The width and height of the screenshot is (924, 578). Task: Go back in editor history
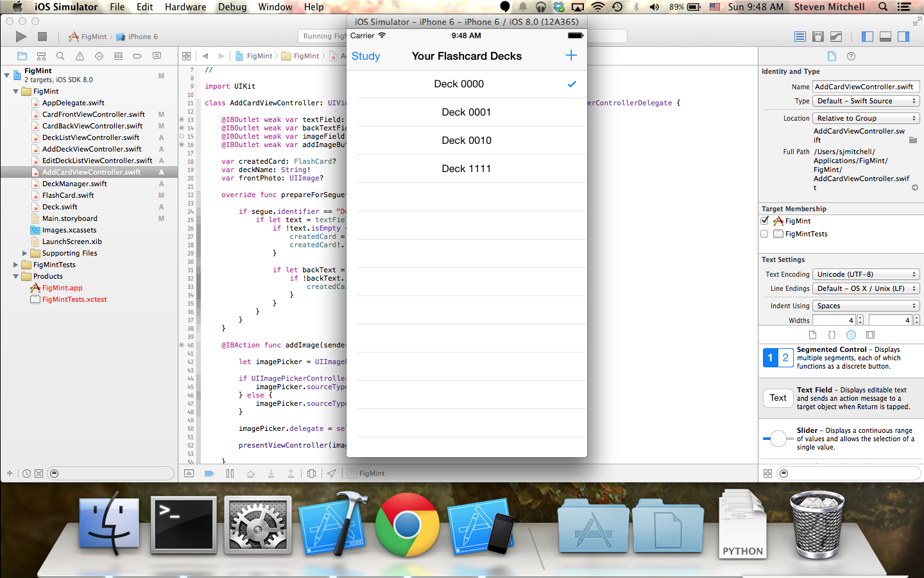[205, 56]
